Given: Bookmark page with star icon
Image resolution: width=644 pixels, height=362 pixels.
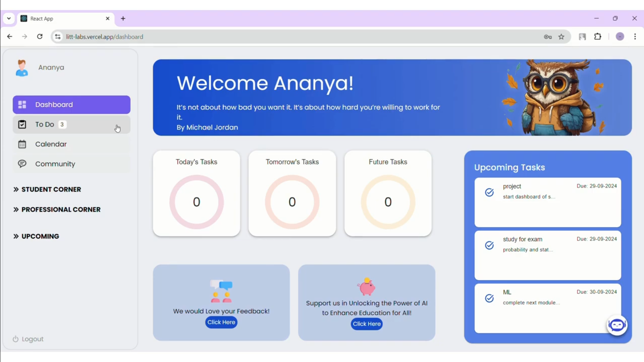Looking at the screenshot, I should 561,37.
